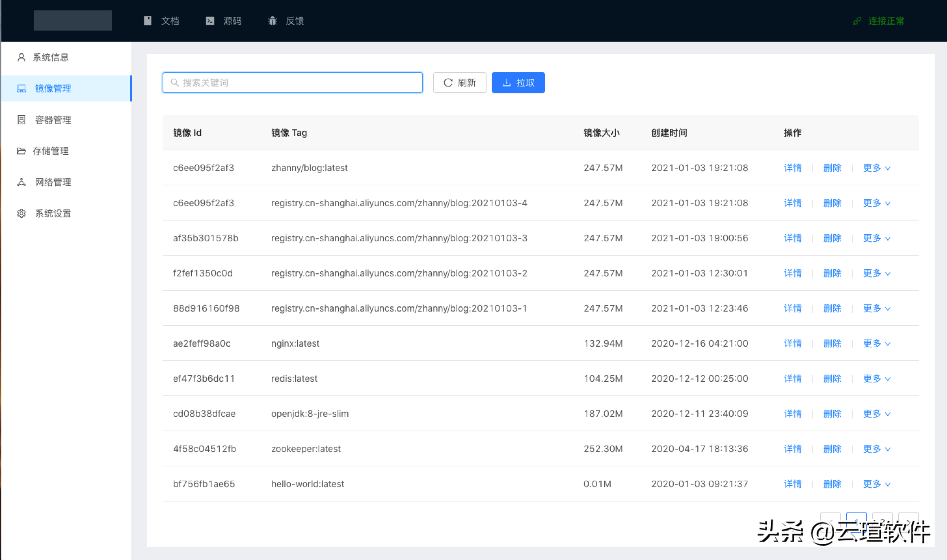Open 存储管理 in the sidebar
This screenshot has width=947, height=560.
tap(66, 151)
